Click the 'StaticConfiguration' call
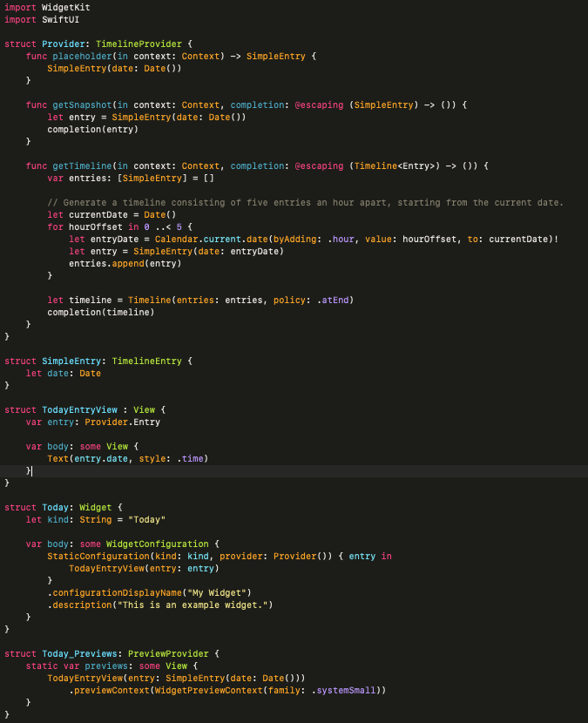 (x=98, y=557)
